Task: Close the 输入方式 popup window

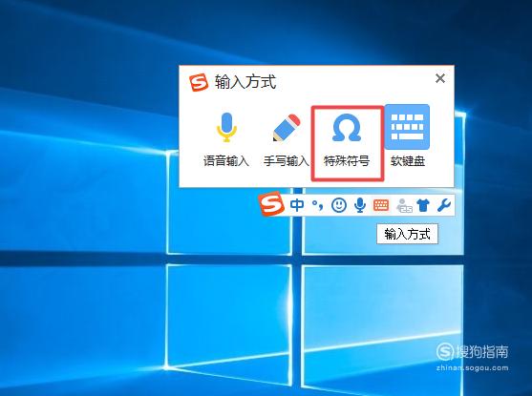Action: 440,78
